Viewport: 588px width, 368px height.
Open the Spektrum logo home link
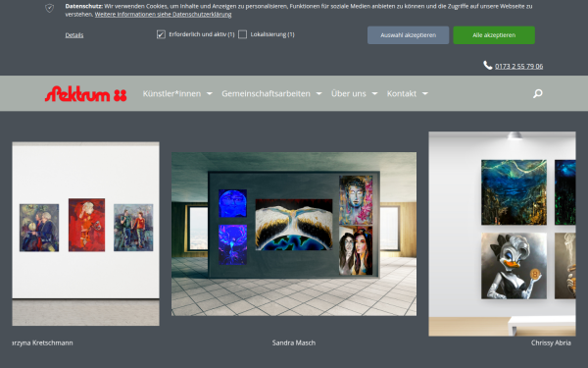86,94
